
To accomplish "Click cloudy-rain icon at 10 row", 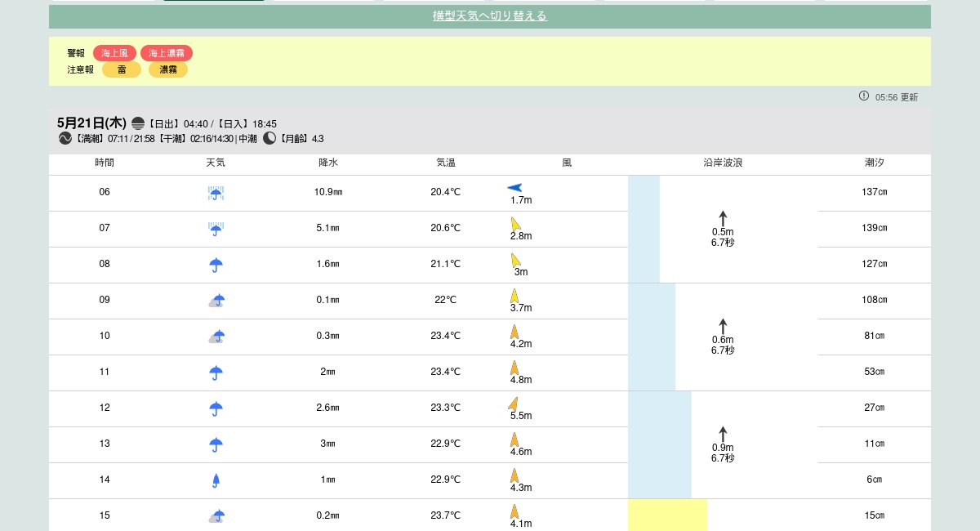I will pos(216,337).
